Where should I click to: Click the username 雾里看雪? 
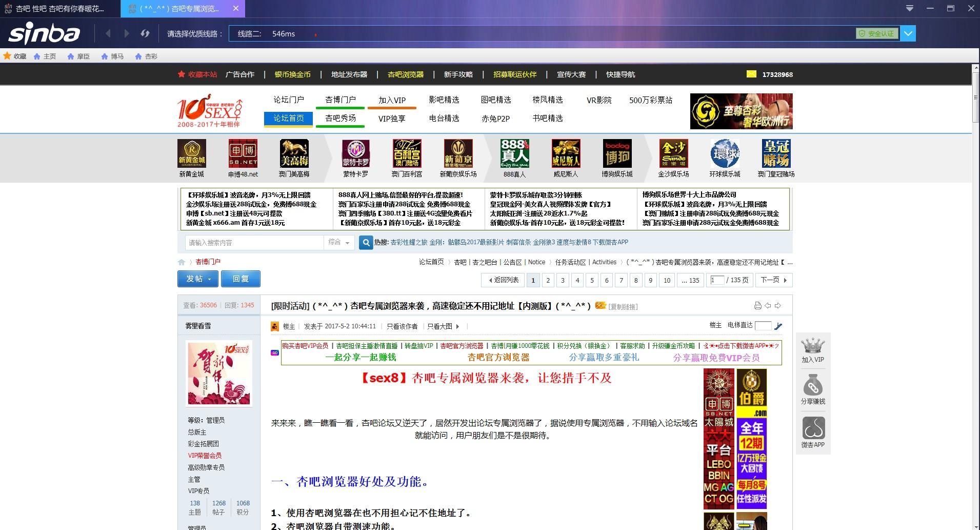198,326
